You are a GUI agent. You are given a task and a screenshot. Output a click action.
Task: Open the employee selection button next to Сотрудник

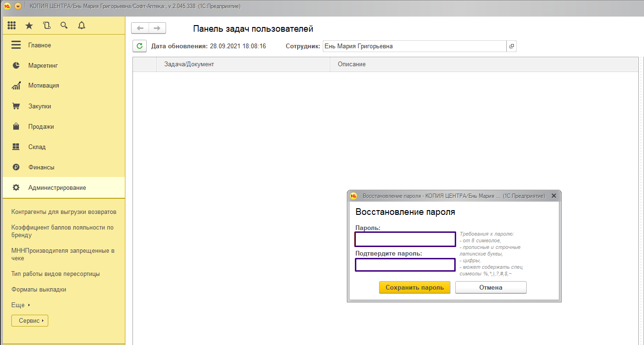(x=512, y=46)
